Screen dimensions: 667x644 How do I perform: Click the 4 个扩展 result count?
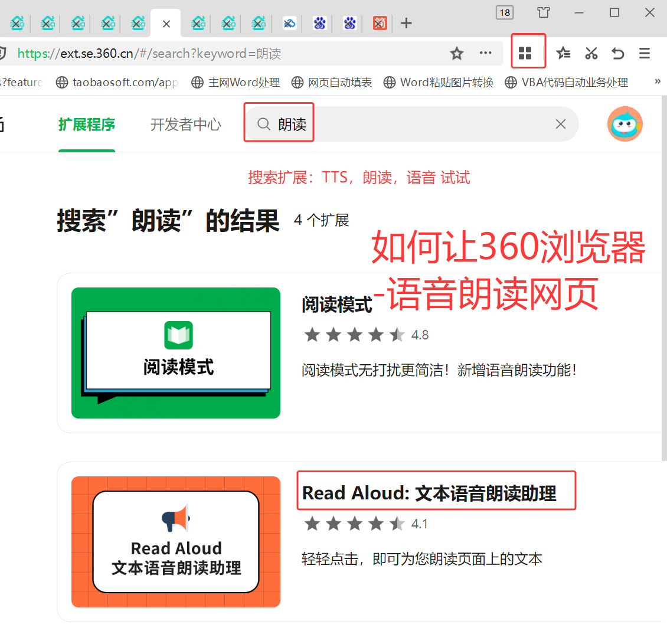(x=321, y=220)
